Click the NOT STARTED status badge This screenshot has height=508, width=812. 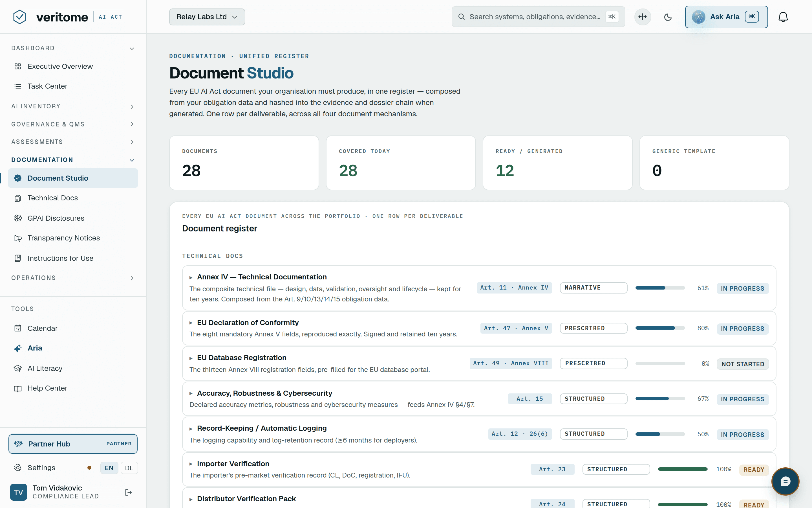point(743,364)
